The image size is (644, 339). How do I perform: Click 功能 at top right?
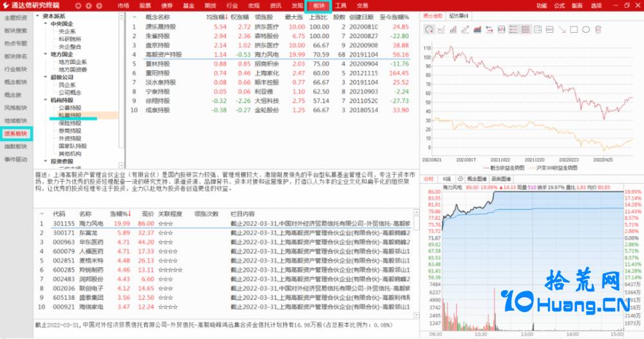point(542,6)
